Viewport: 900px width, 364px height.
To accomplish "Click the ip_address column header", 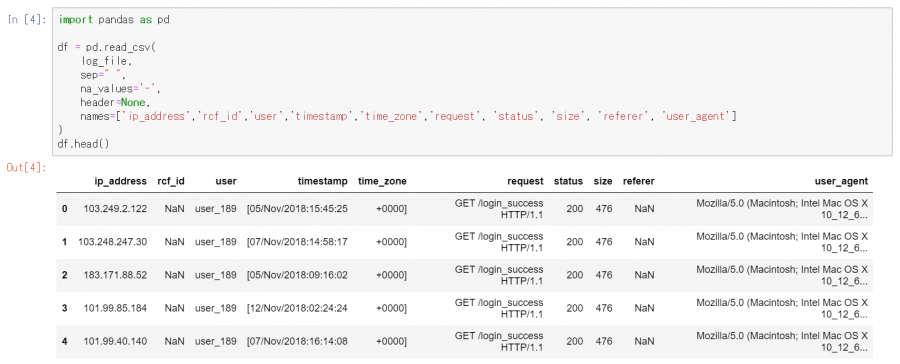I will [121, 181].
